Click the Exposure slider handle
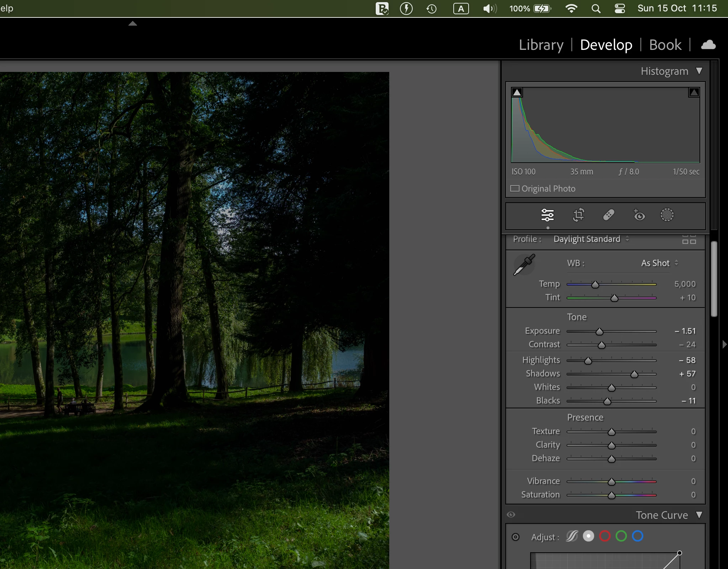 [x=600, y=332]
